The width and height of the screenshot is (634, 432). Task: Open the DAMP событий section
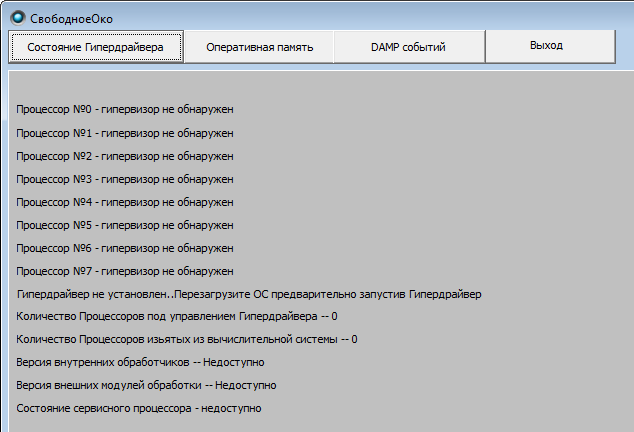[x=408, y=47]
